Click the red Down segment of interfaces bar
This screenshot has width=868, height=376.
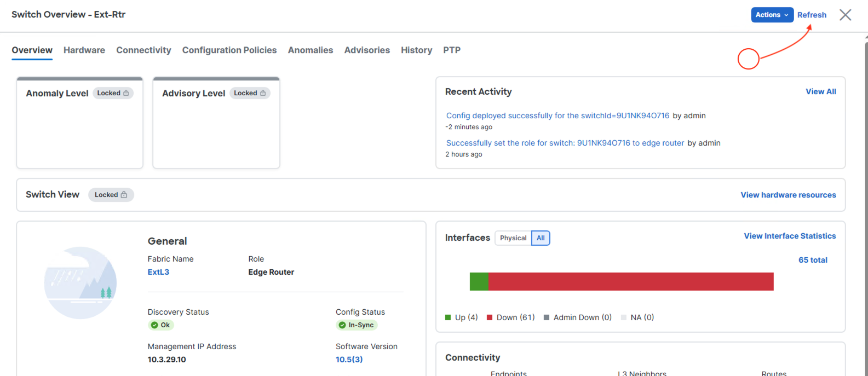(x=631, y=281)
